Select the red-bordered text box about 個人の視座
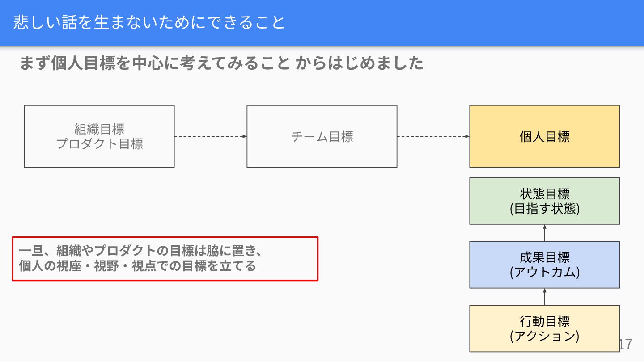Screen dimensions: 644x362 point(165,259)
